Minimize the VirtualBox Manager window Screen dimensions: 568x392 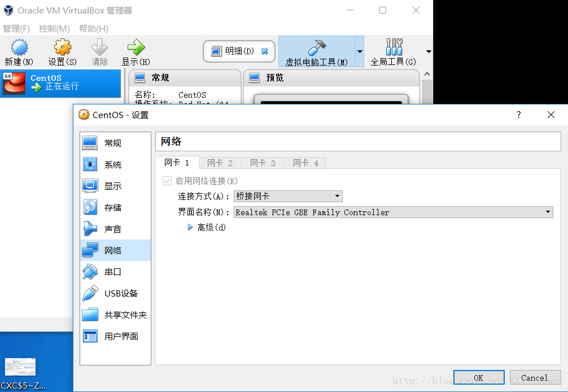click(350, 11)
